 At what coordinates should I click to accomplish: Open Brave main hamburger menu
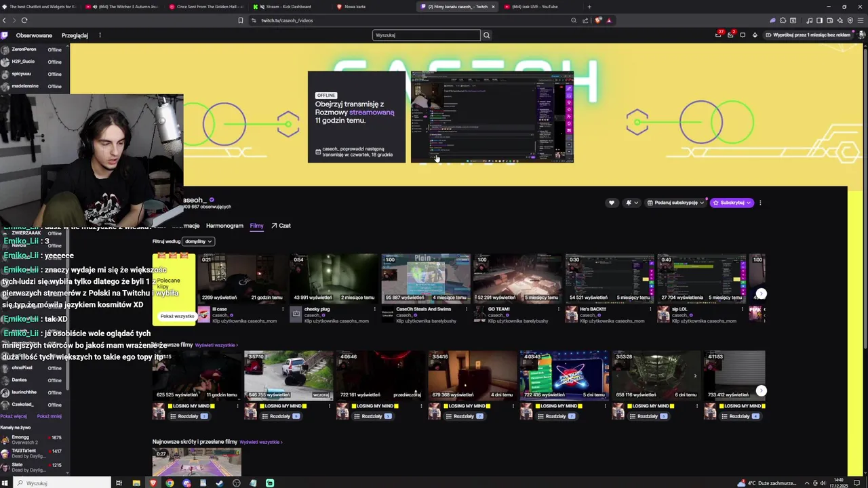[x=860, y=20]
